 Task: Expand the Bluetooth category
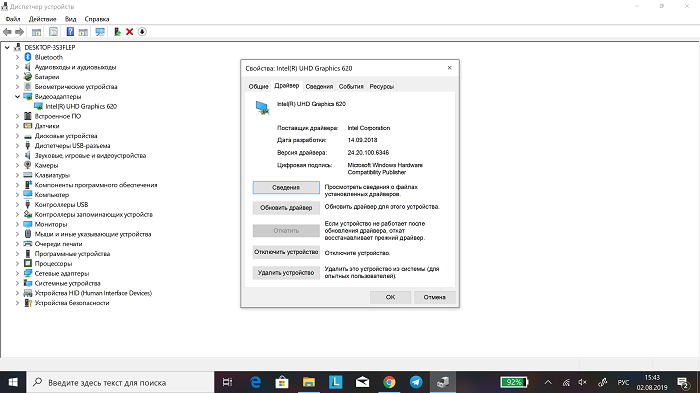(x=17, y=57)
